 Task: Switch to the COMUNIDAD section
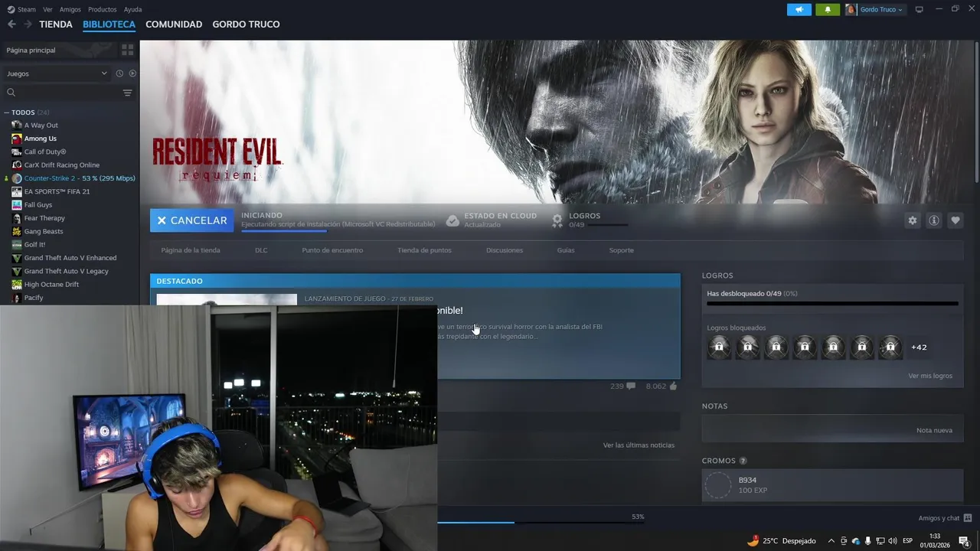174,24
